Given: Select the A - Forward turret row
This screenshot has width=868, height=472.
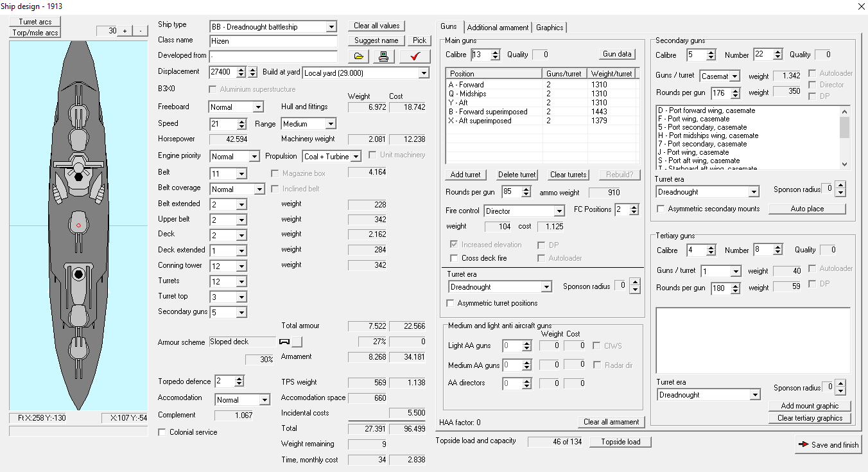Looking at the screenshot, I should (542, 85).
